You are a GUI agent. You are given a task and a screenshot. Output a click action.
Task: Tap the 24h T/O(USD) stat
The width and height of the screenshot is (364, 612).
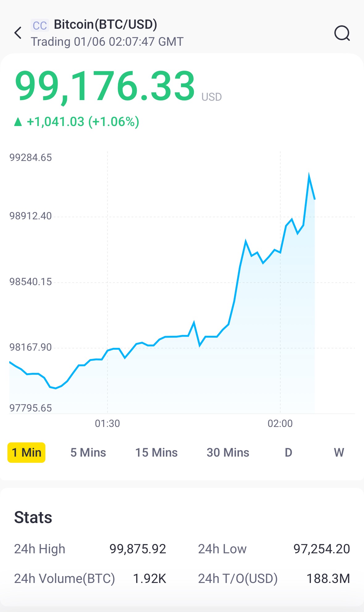pyautogui.click(x=238, y=578)
